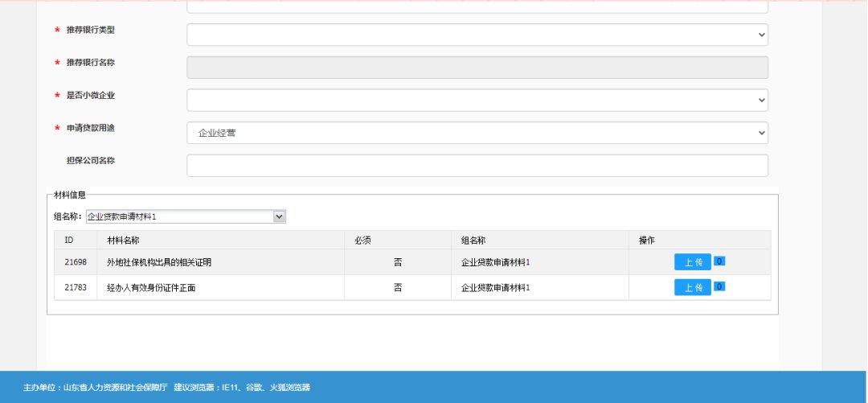Open the 是否小微企业 dropdown
Screen dimensions: 868x403
point(477,100)
